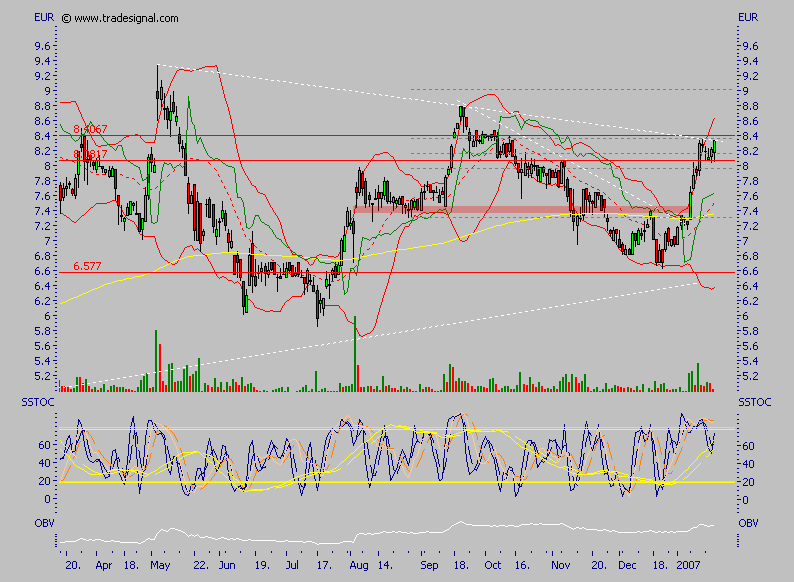Click the 8.4067 price level label

90,129
